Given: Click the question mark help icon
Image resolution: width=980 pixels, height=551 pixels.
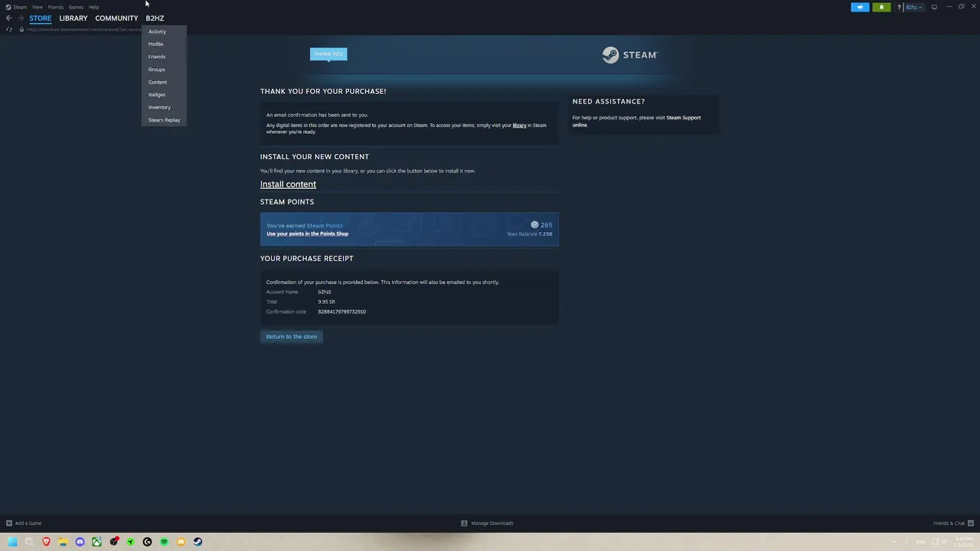Looking at the screenshot, I should 899,7.
